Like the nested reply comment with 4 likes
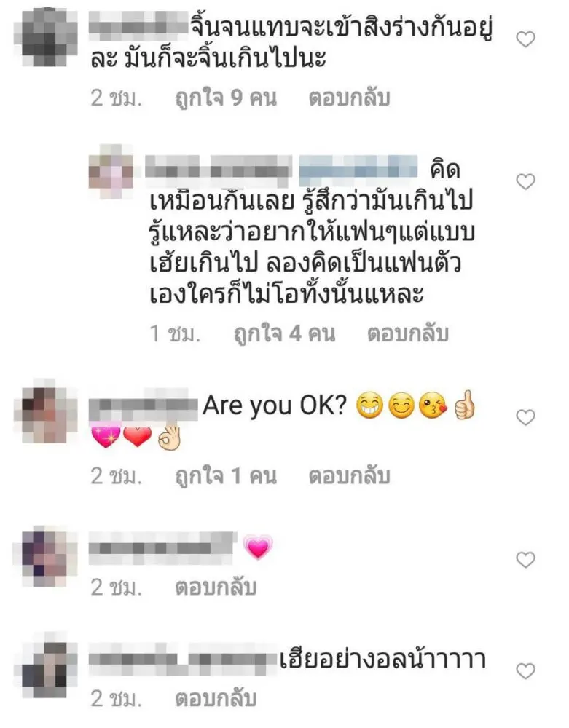The height and width of the screenshot is (728, 569). 526,181
